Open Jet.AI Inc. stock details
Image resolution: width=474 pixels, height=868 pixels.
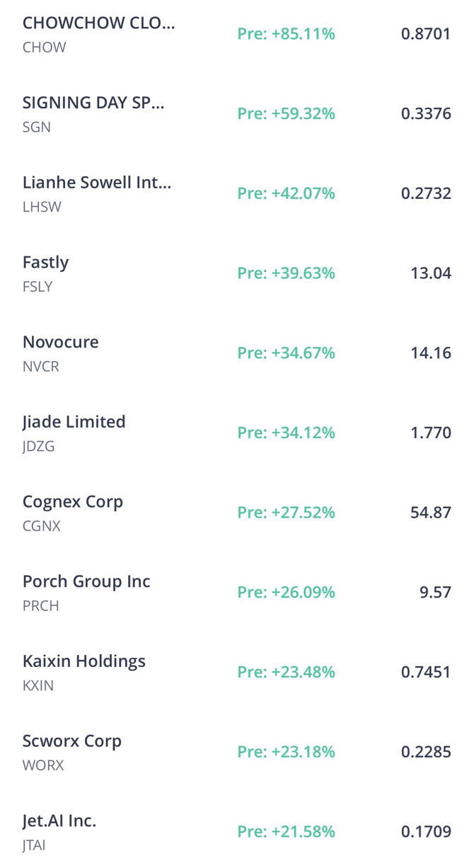click(x=237, y=830)
